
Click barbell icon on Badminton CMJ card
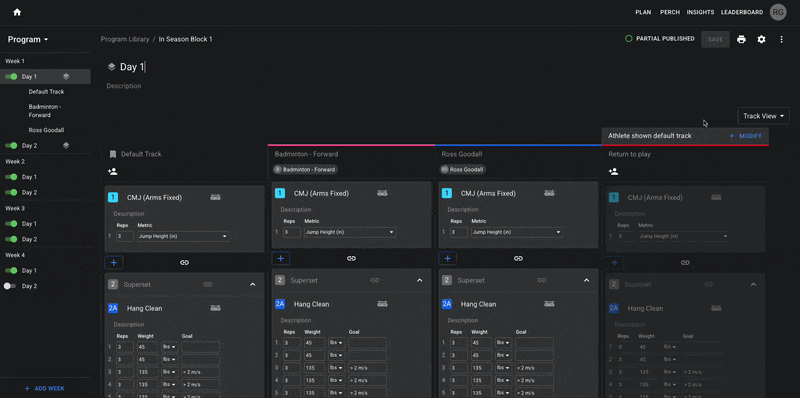(382, 193)
